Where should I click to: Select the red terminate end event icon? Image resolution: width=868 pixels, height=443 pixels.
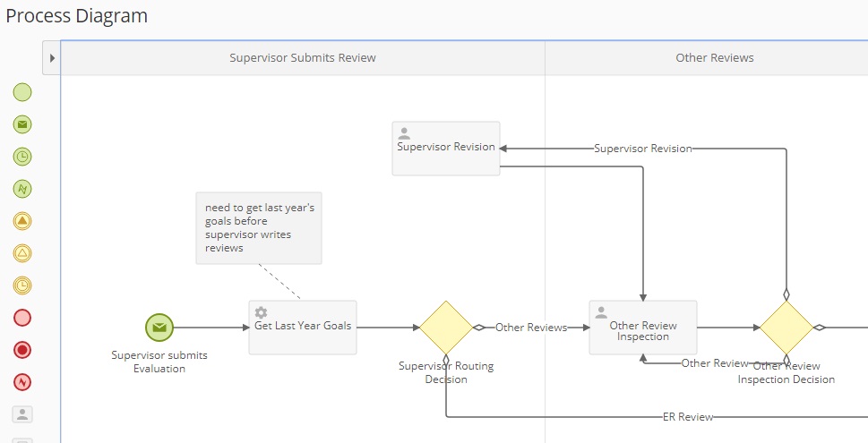[x=22, y=350]
